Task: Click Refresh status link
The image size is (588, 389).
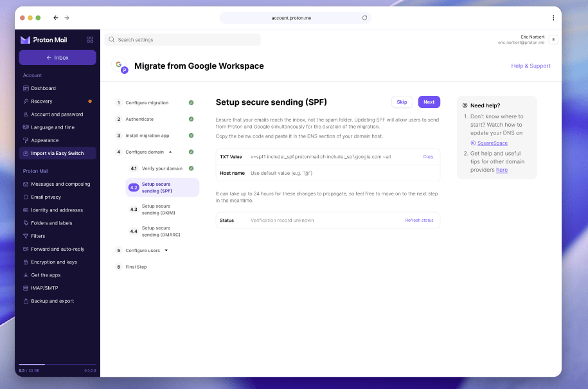Action: pos(419,220)
